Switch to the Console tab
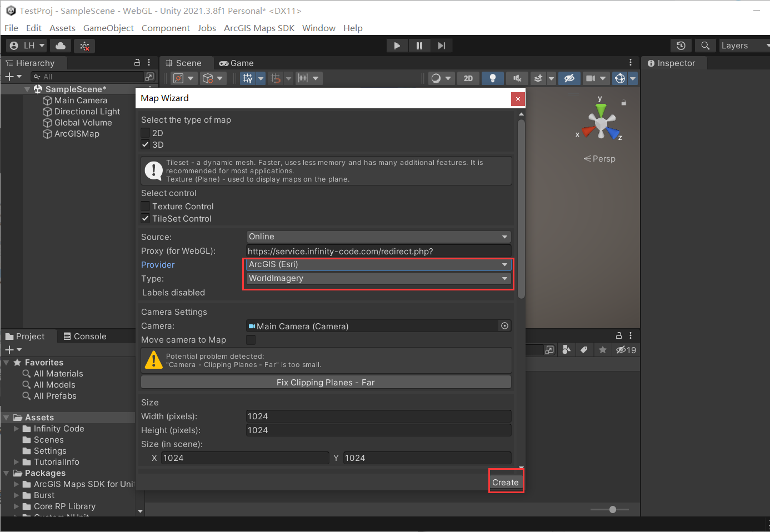The width and height of the screenshot is (770, 532). coord(85,337)
